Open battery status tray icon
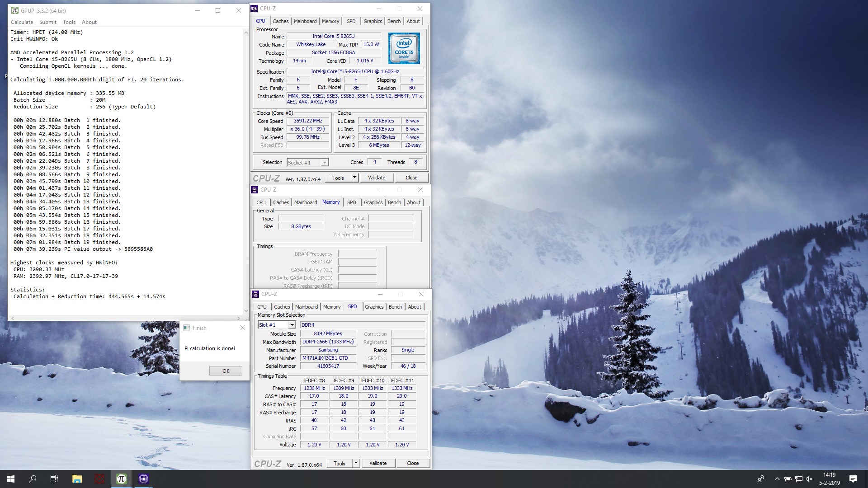868x488 pixels. click(x=788, y=479)
